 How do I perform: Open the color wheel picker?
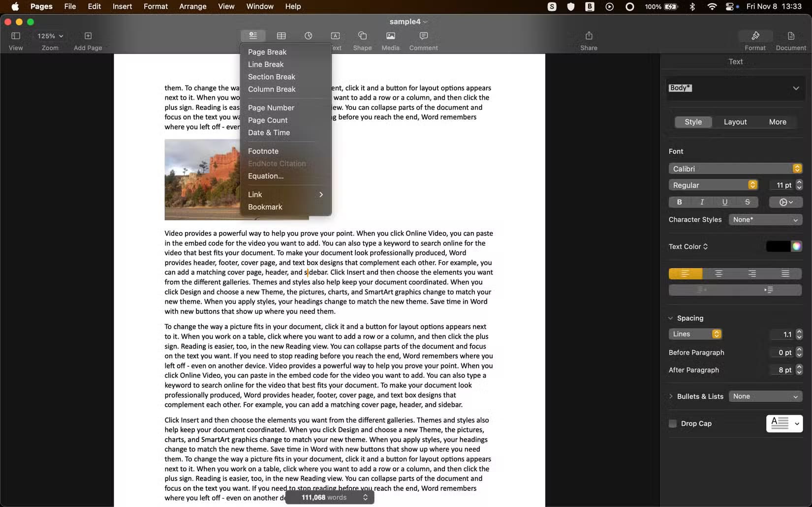tap(797, 246)
